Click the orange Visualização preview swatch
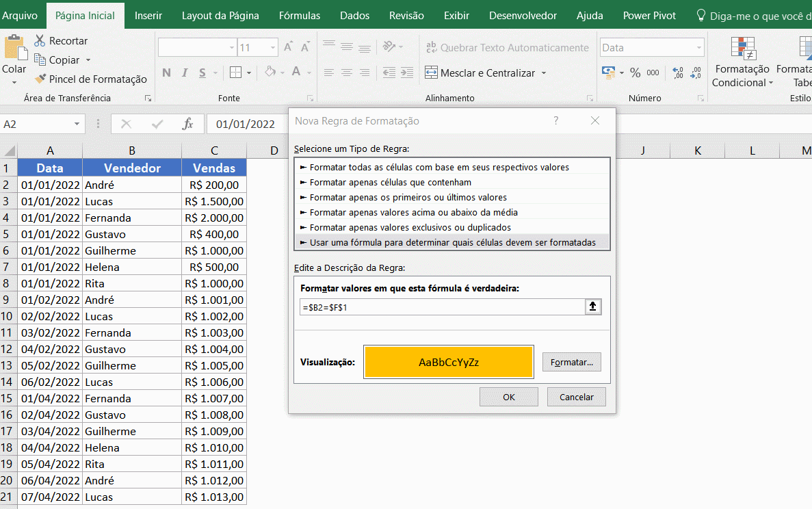Image resolution: width=812 pixels, height=509 pixels. click(x=448, y=362)
